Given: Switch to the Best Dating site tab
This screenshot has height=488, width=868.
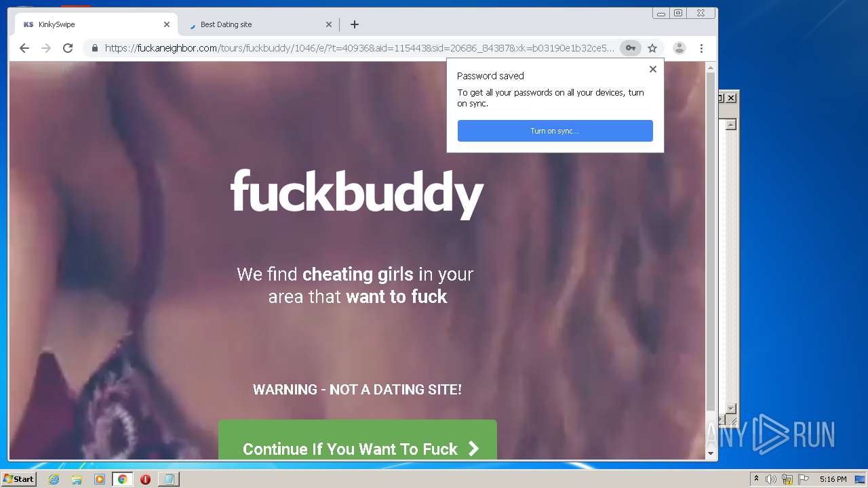Looking at the screenshot, I should 258,24.
